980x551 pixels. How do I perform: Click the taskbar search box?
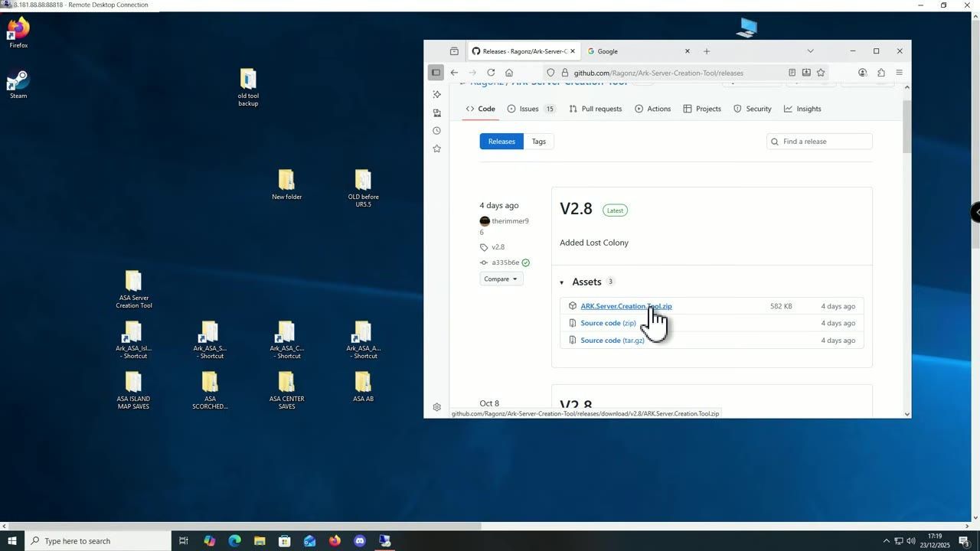97,541
